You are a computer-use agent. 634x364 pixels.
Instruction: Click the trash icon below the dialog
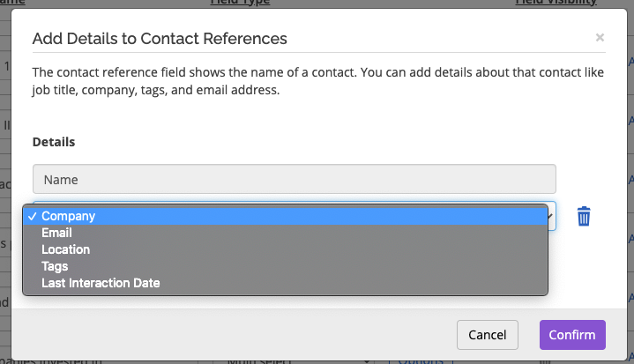click(x=545, y=362)
